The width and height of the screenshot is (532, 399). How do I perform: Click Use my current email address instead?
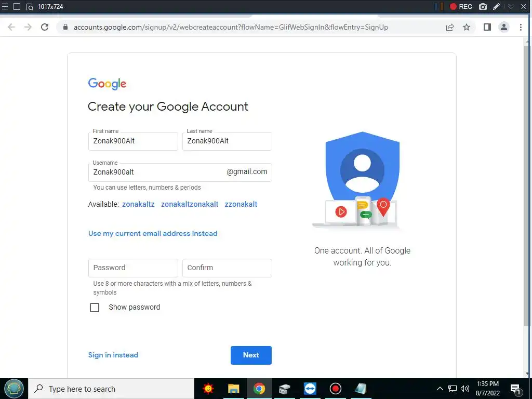[x=153, y=233]
